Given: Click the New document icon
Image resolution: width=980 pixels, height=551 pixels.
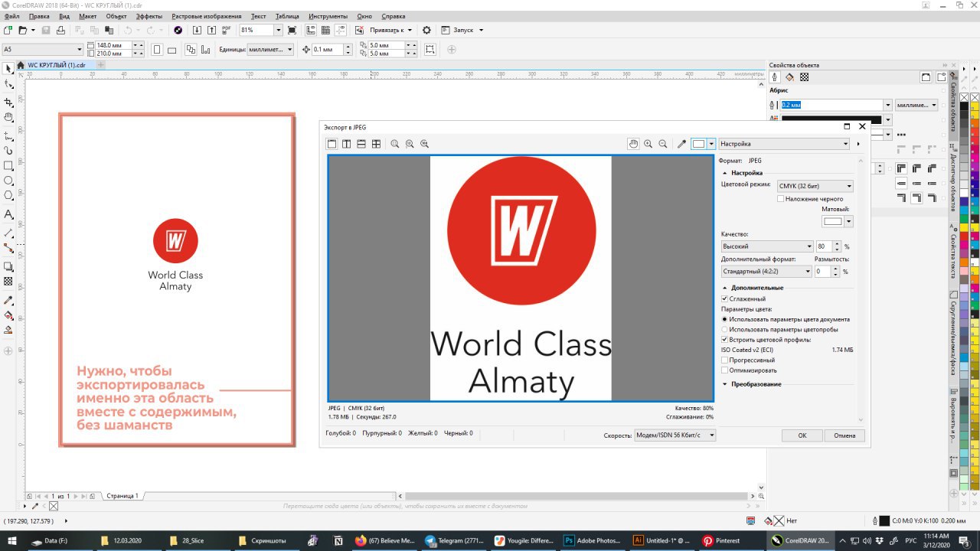Looking at the screenshot, I should (8, 30).
